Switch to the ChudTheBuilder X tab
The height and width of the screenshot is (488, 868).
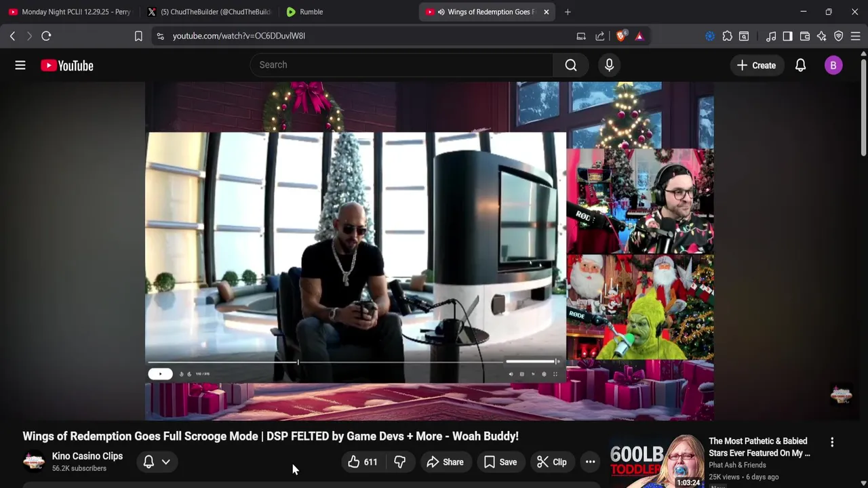click(208, 12)
